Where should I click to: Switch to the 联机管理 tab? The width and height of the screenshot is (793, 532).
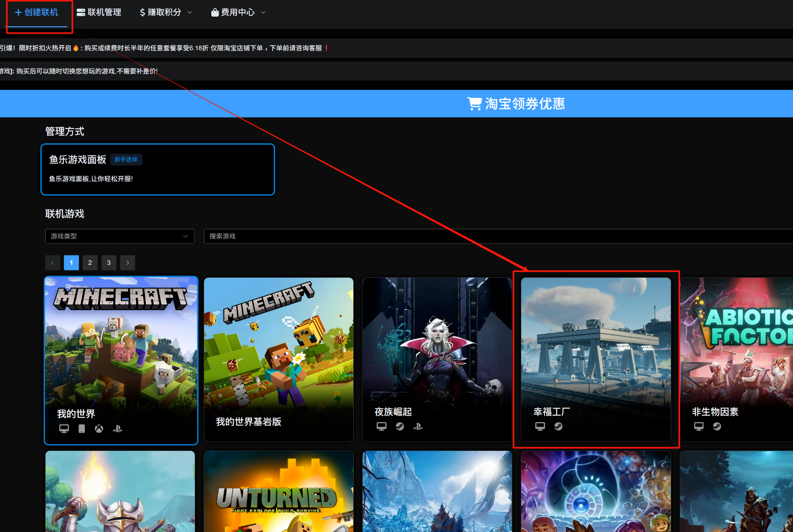99,13
